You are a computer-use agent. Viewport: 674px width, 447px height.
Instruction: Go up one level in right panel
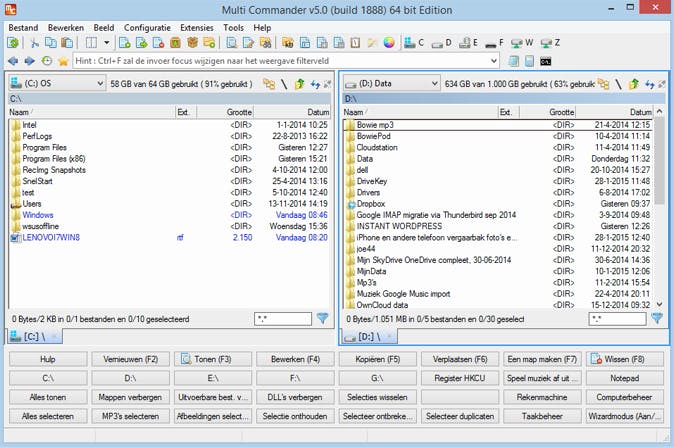634,84
